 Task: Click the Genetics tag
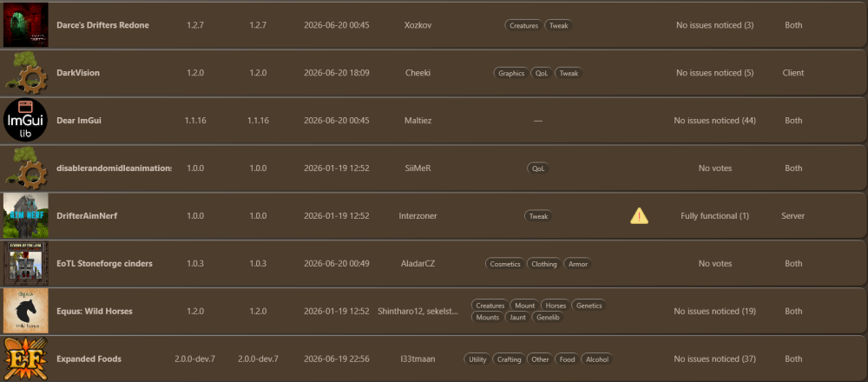589,306
